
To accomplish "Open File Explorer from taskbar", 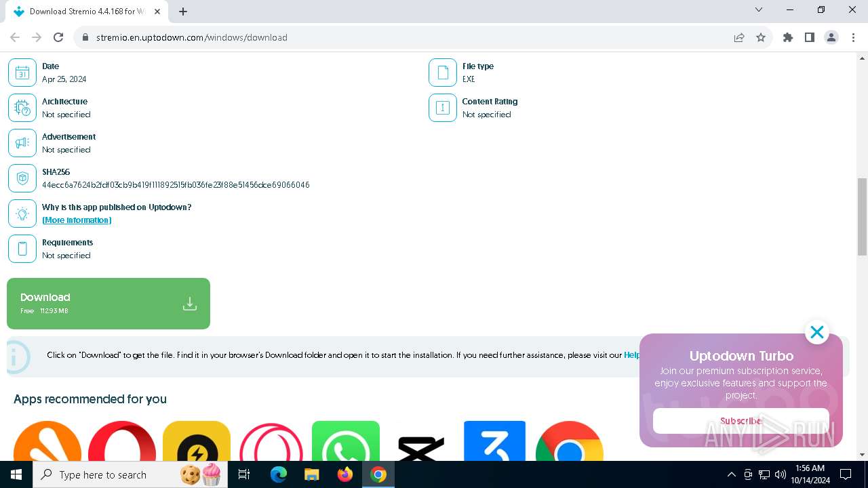I will pos(311,474).
